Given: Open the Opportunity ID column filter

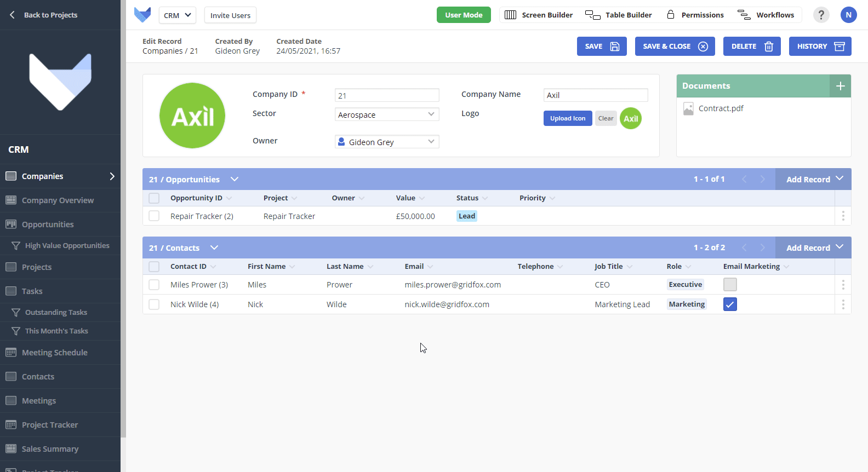Looking at the screenshot, I should pos(229,198).
